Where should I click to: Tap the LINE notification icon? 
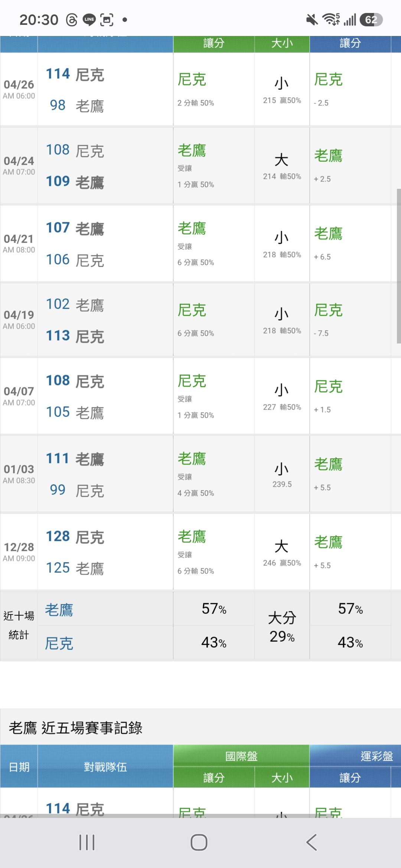(x=89, y=20)
